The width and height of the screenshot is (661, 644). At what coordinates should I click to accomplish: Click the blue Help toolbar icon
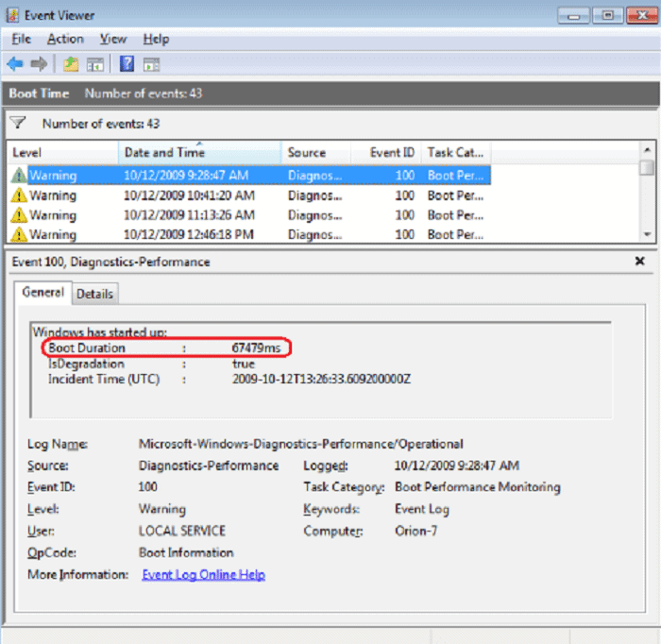tap(127, 64)
